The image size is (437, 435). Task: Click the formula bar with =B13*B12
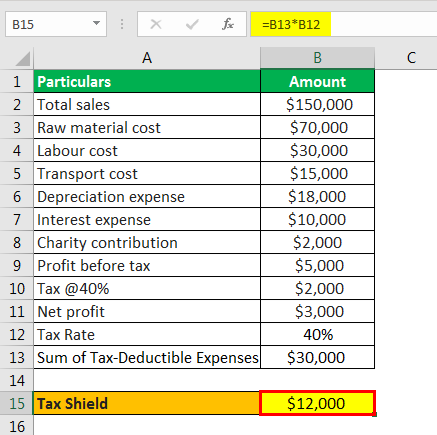click(x=343, y=24)
